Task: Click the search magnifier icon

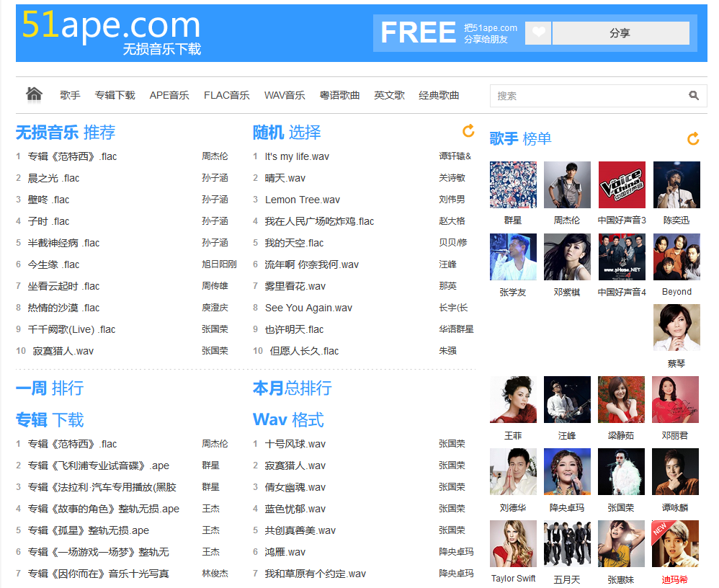Action: (x=694, y=94)
